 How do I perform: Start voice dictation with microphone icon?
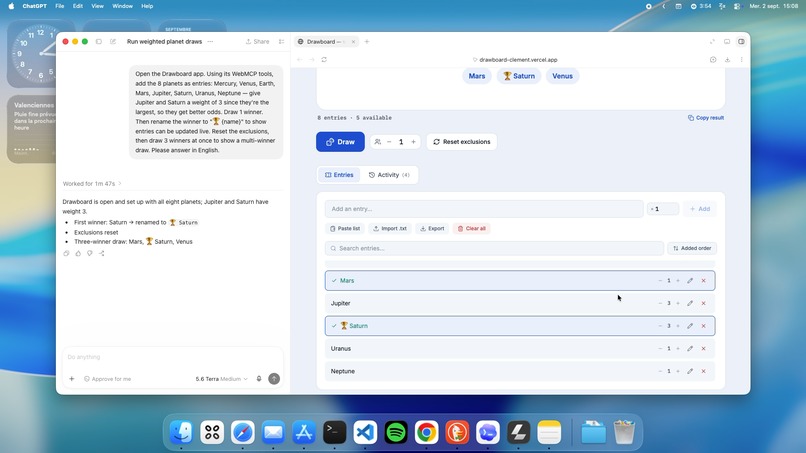coord(259,379)
